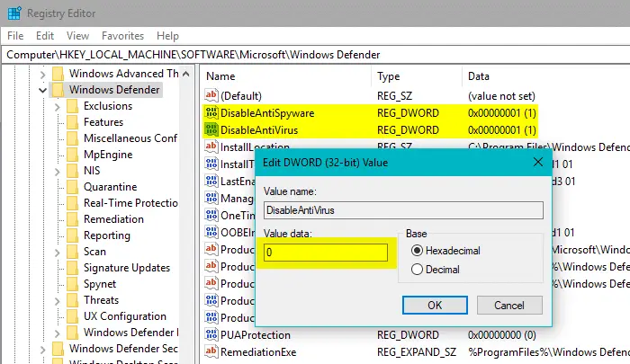Select the Real-Time Protectio... tree item
630x364 pixels.
coord(130,203)
